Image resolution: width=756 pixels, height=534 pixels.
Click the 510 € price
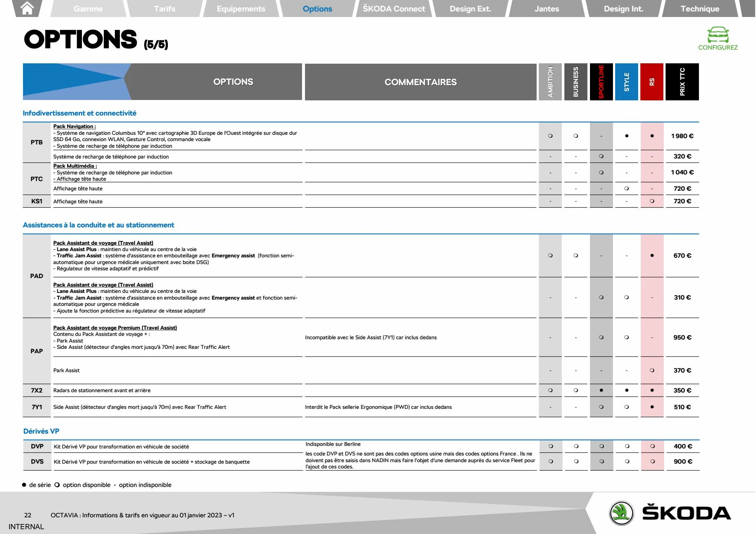pyautogui.click(x=682, y=407)
